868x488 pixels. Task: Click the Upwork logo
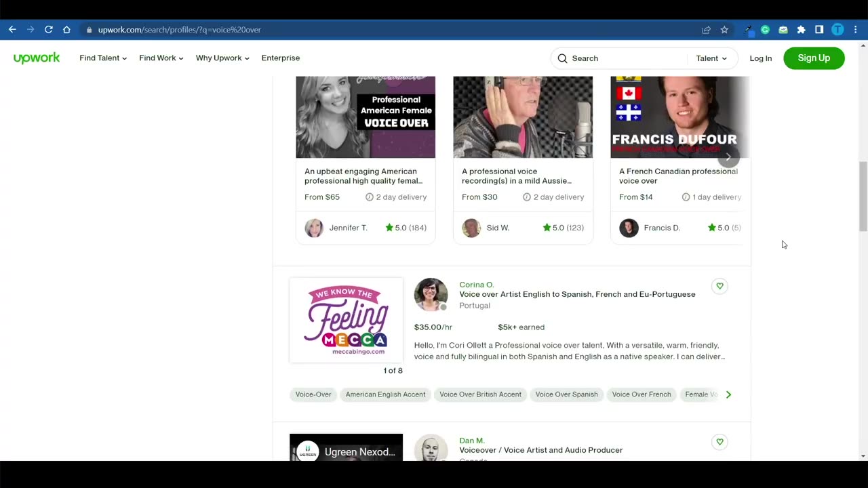coord(37,58)
